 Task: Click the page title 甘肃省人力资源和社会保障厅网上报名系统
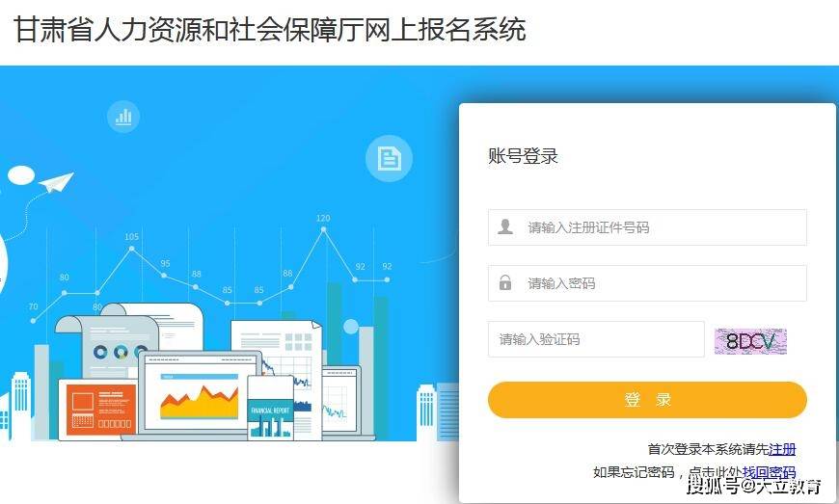point(270,29)
